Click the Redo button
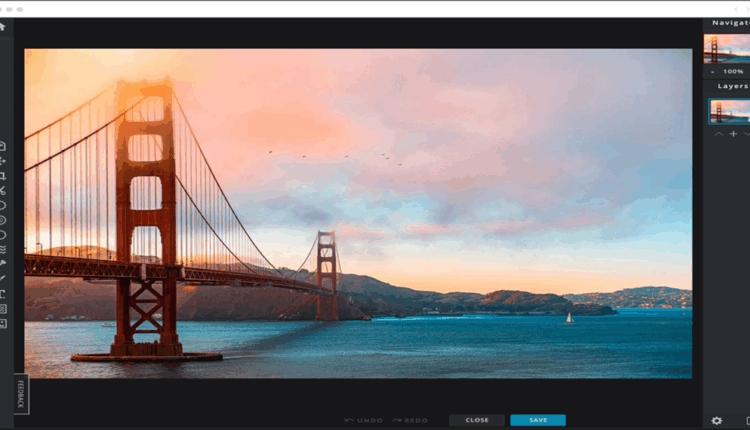The image size is (750, 430). [x=410, y=421]
